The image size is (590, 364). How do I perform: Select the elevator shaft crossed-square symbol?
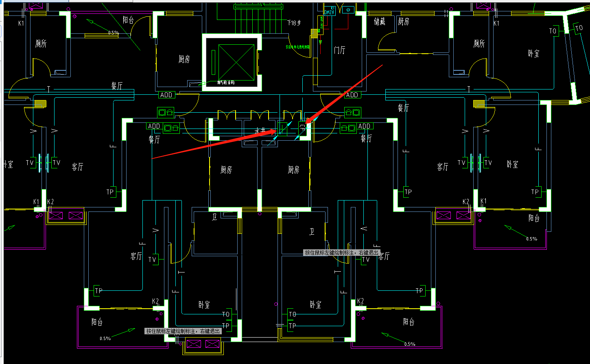[236, 62]
